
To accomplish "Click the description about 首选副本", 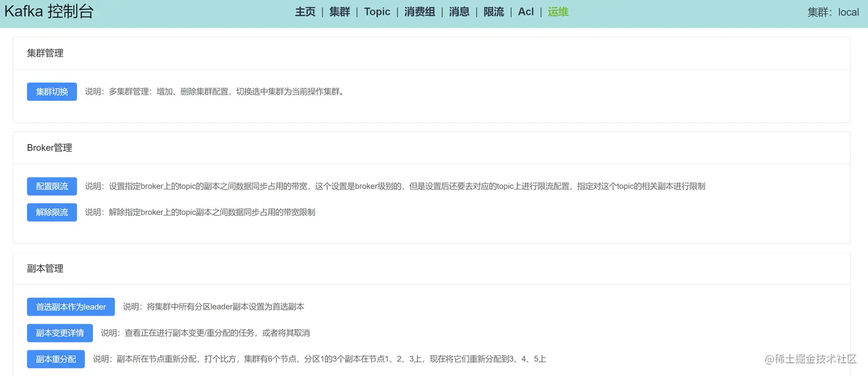I will 214,307.
